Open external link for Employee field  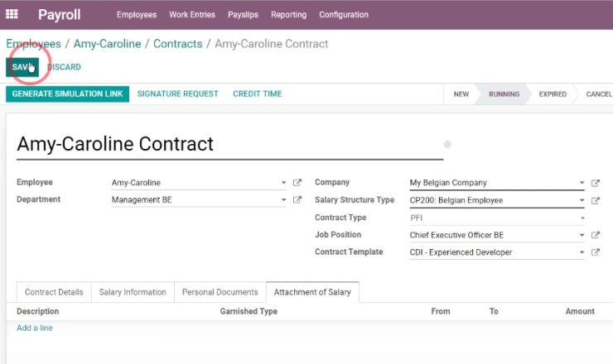tap(297, 182)
